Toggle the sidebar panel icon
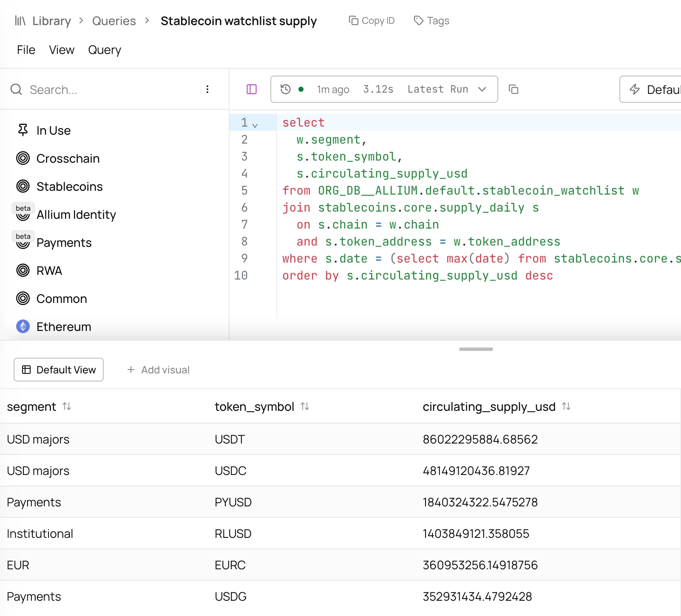The height and width of the screenshot is (616, 681). point(252,89)
